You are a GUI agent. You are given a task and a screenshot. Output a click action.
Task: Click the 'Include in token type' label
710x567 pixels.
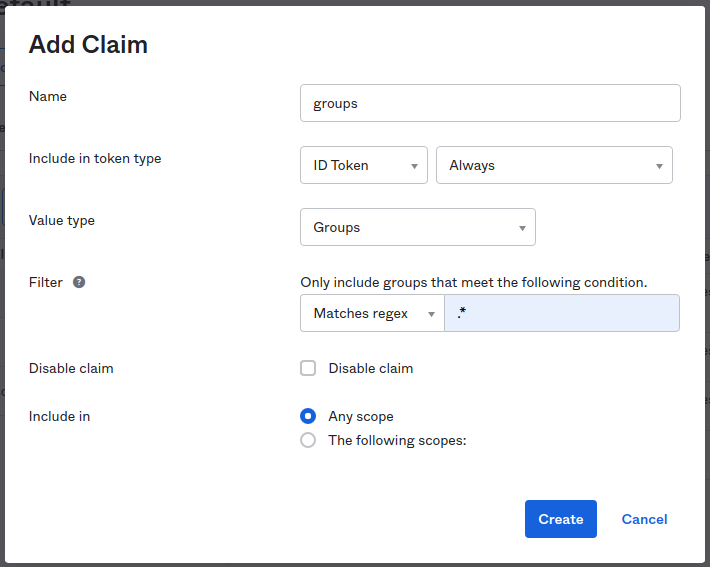point(95,158)
